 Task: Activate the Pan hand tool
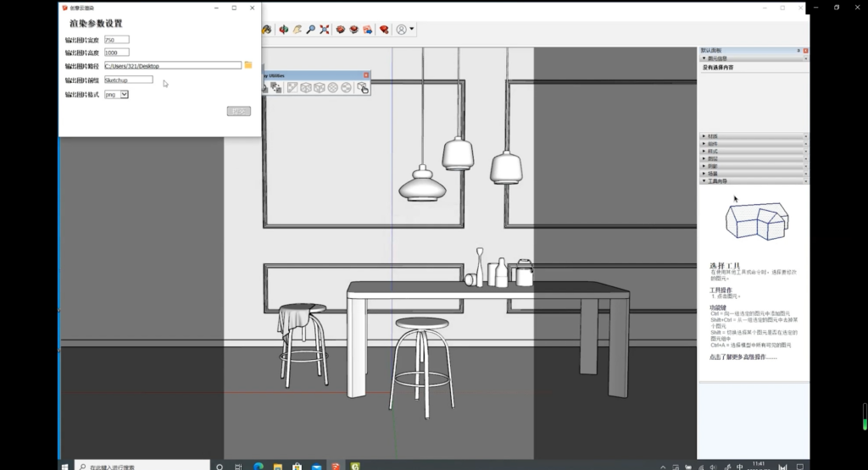pos(298,30)
